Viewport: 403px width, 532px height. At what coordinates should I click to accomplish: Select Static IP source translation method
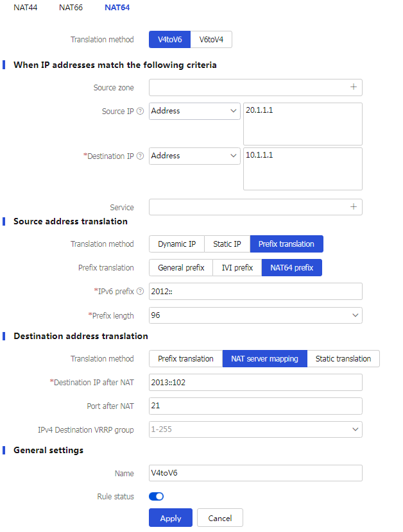click(x=227, y=244)
